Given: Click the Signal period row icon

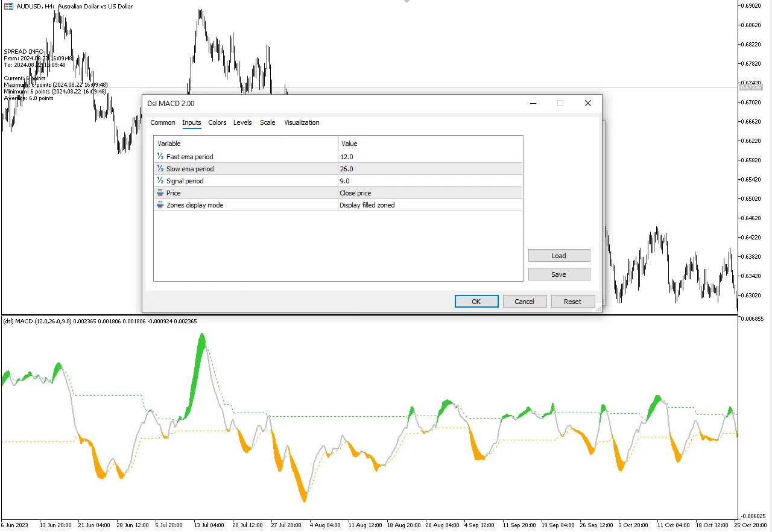Looking at the screenshot, I should point(160,181).
